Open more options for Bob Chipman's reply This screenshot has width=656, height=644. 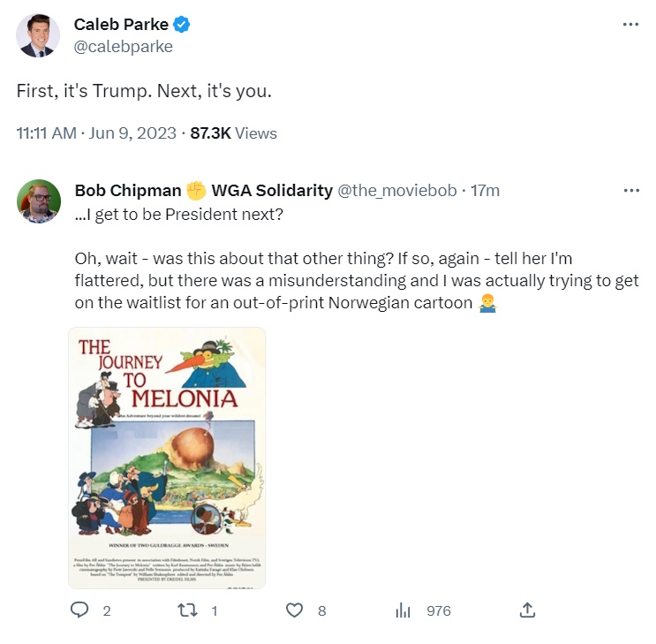630,191
